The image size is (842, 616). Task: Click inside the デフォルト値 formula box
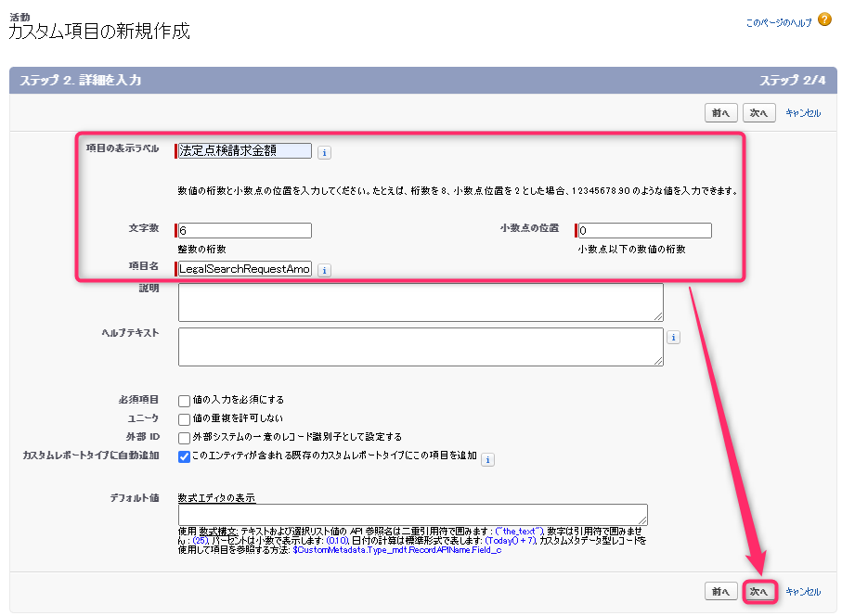(413, 515)
